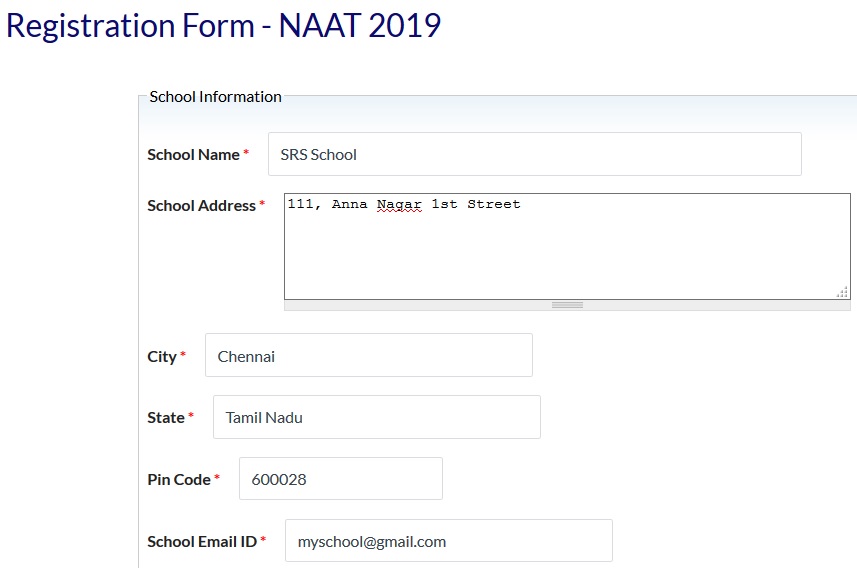Click the City label text
The image size is (857, 568).
[x=162, y=356]
